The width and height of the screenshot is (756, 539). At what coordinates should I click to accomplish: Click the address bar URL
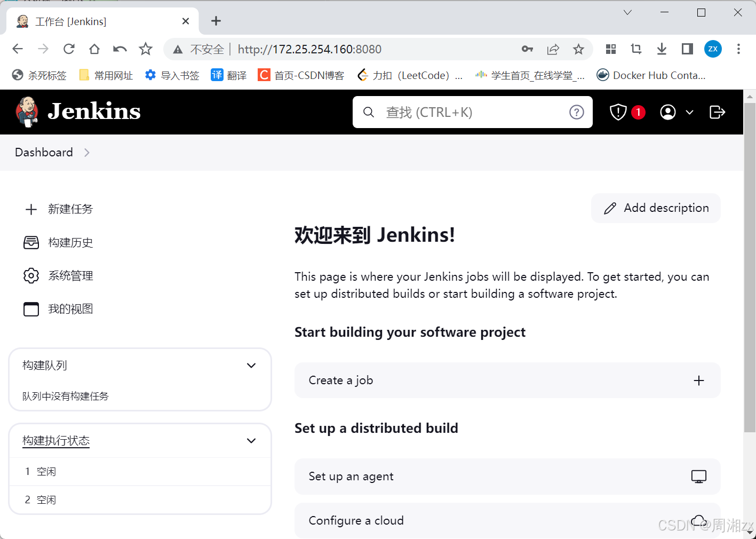[309, 49]
